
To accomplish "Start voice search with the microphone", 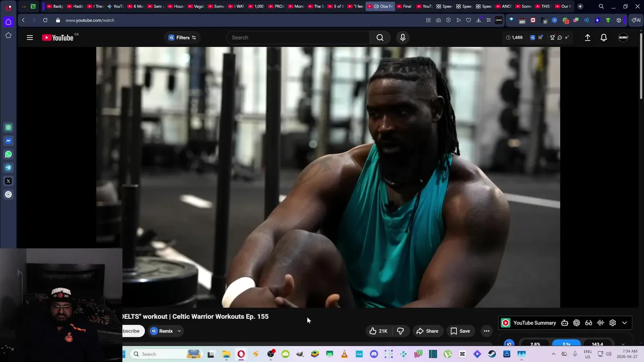I will click(403, 38).
